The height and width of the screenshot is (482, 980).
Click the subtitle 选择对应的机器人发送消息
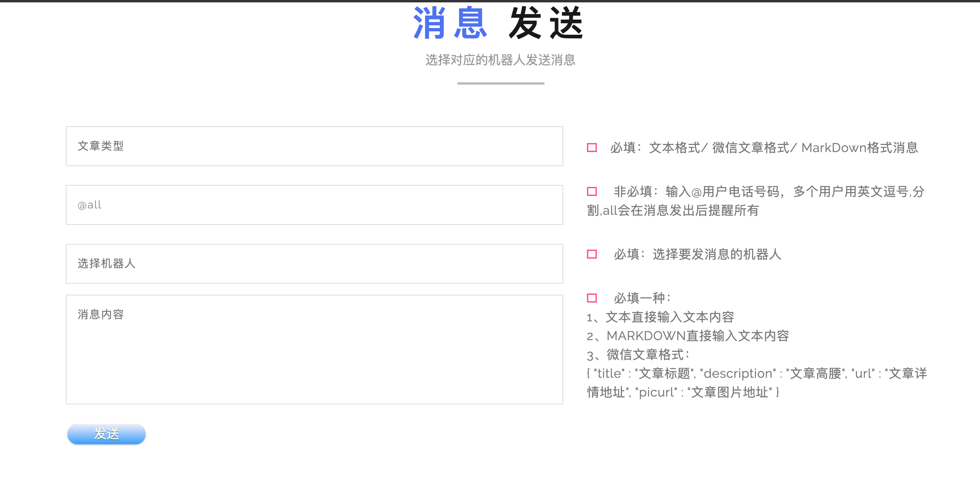click(x=500, y=60)
